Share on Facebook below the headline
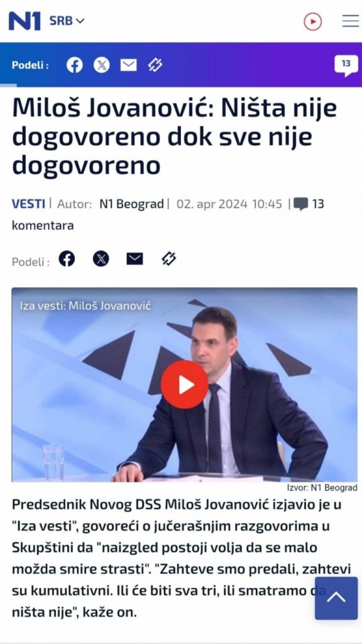The image size is (362, 644). 67,259
